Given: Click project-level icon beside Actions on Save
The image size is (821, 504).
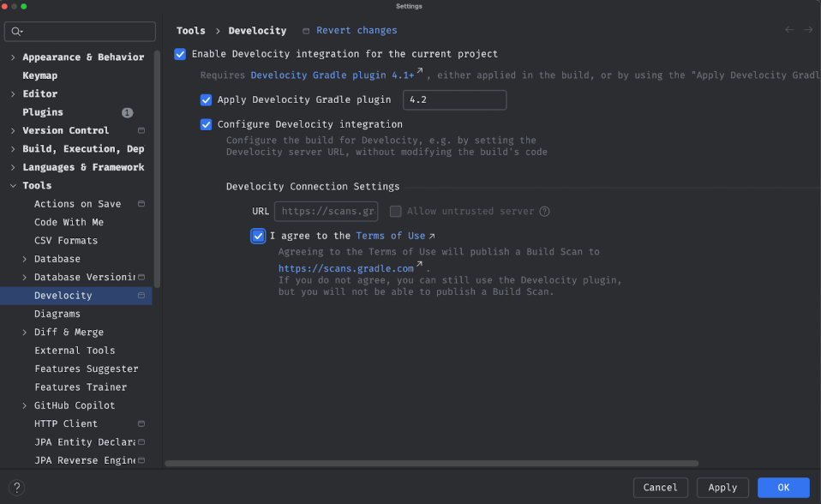Looking at the screenshot, I should (141, 204).
